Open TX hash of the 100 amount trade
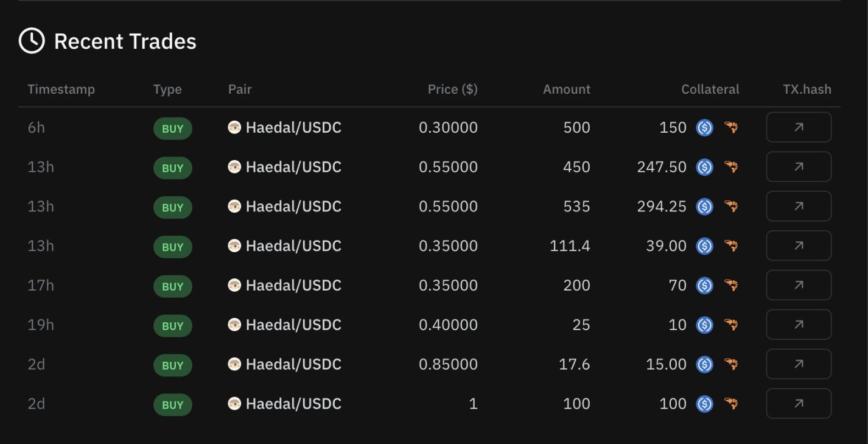868x444 pixels. point(798,404)
